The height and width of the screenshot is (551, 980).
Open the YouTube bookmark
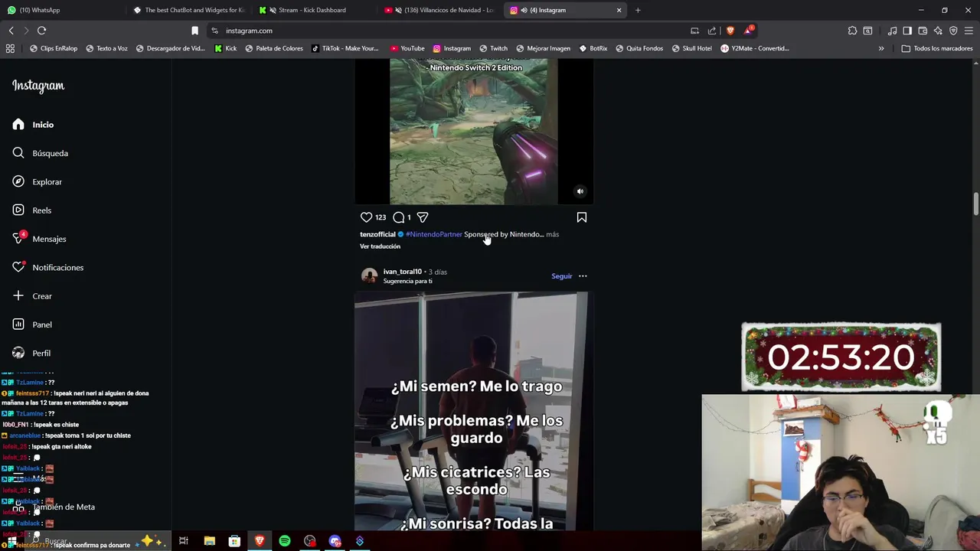coord(407,48)
